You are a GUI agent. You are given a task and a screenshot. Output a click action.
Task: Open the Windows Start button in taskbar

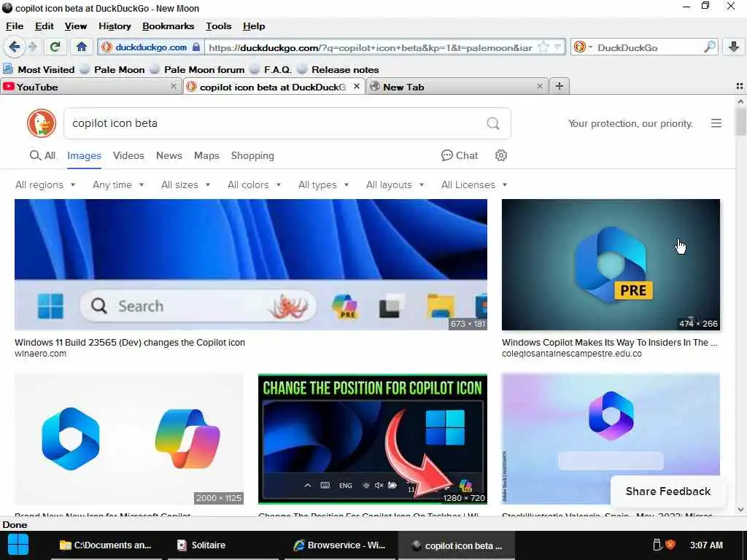click(x=18, y=545)
